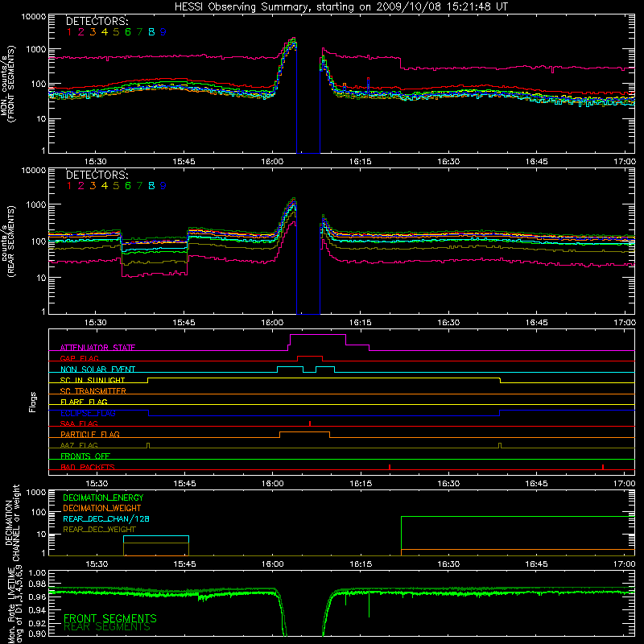The width and height of the screenshot is (644, 644).
Task: Select detector 5 in rear segments legend
Action: [116, 186]
